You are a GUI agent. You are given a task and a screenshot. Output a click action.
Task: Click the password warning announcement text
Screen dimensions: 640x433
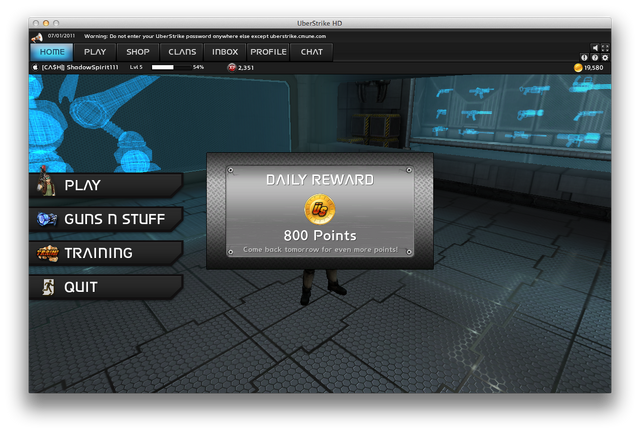(x=205, y=36)
